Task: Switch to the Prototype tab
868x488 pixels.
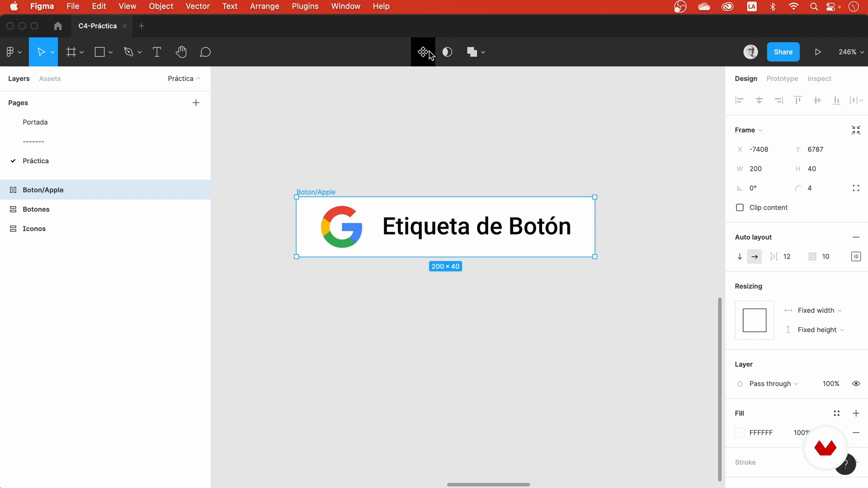Action: 782,79
